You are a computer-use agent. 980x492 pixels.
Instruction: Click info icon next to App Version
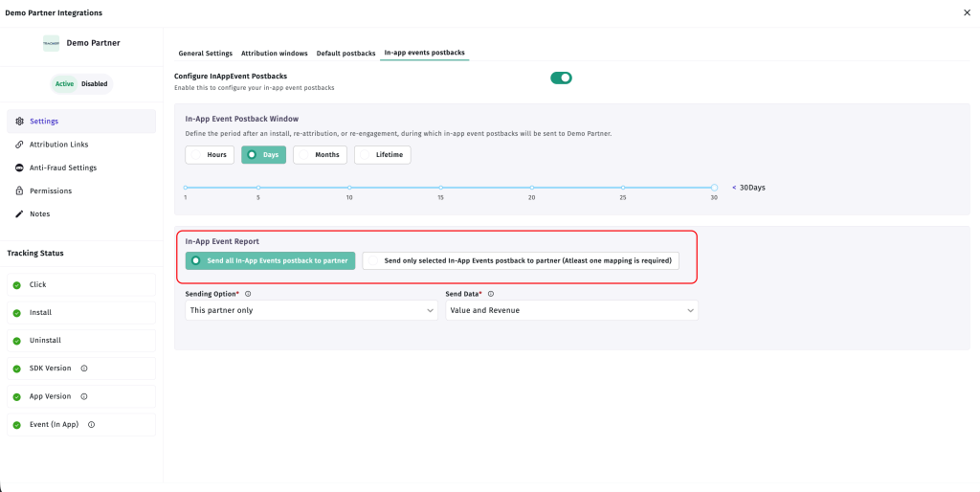pos(84,396)
